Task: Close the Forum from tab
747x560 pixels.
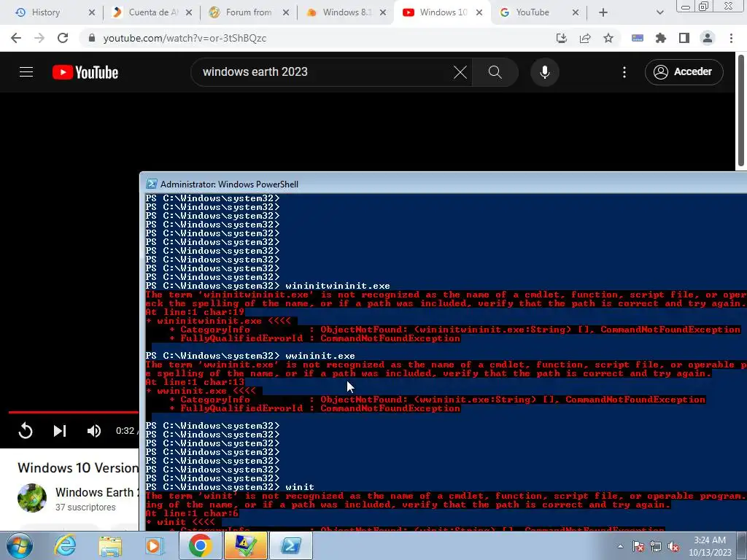Action: pos(285,13)
